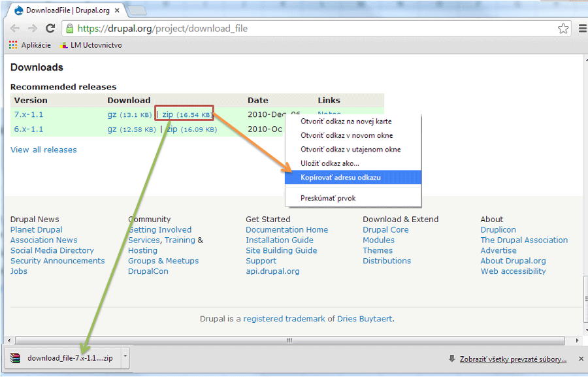The width and height of the screenshot is (588, 377).
Task: Open the Modules footer link
Action: [x=378, y=240]
